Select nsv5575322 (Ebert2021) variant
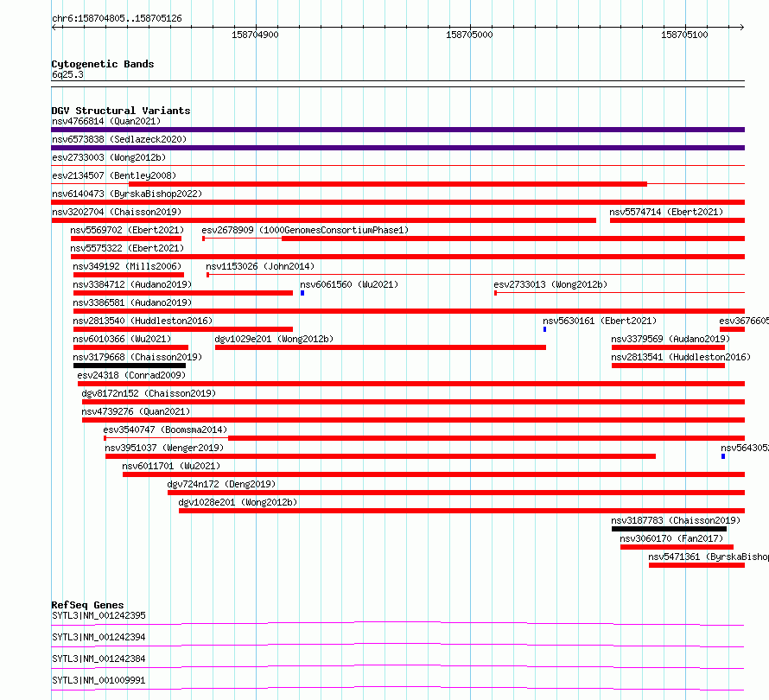Screen dimensions: 769x700 pyautogui.click(x=127, y=248)
